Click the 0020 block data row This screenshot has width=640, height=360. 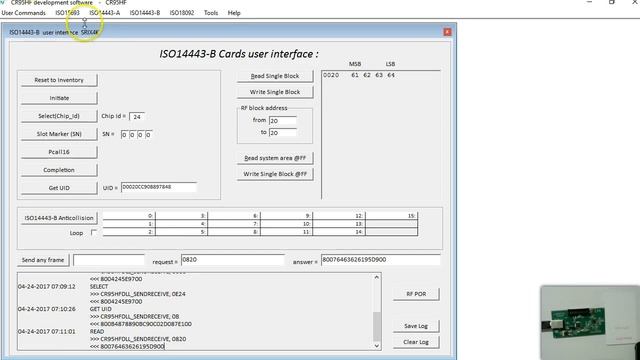359,75
